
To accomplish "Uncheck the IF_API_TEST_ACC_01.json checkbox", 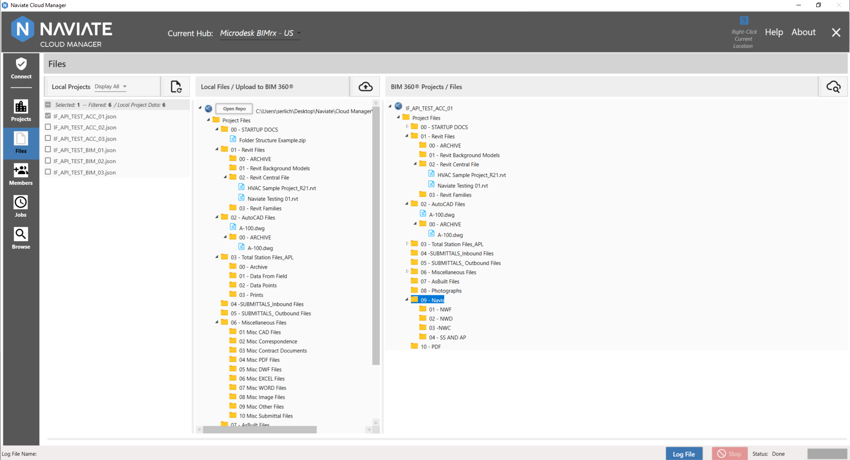I will point(48,116).
